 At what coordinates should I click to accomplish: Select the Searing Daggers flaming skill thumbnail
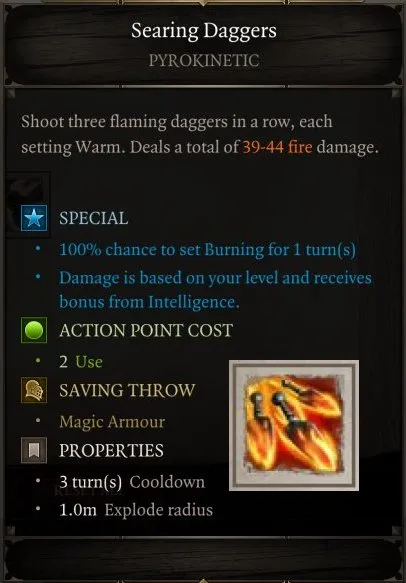pos(294,425)
